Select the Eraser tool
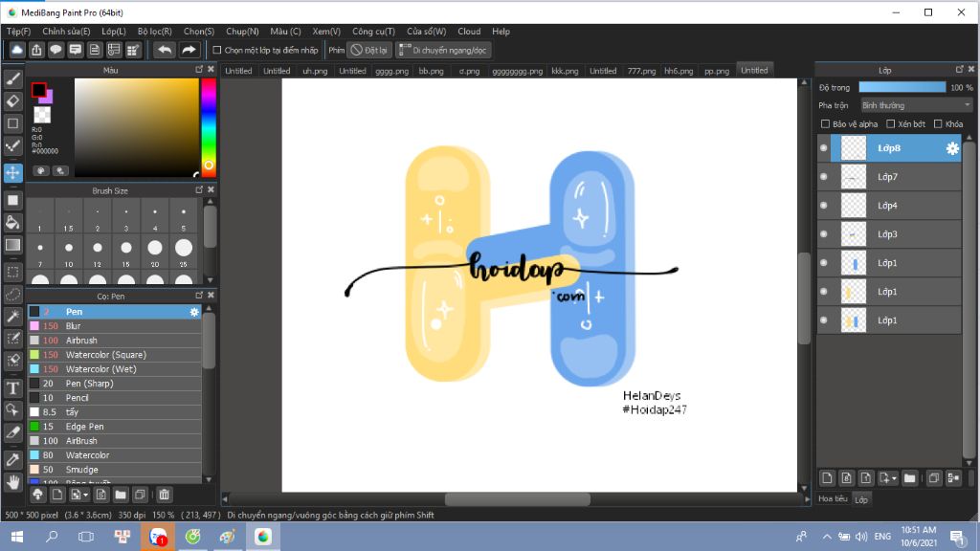The width and height of the screenshot is (980, 551). click(x=12, y=101)
